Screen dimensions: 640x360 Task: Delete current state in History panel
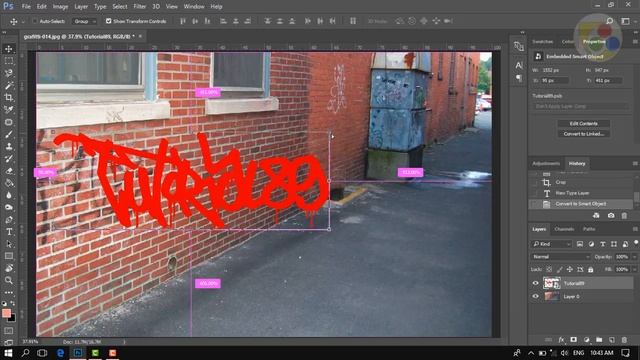[x=624, y=216]
